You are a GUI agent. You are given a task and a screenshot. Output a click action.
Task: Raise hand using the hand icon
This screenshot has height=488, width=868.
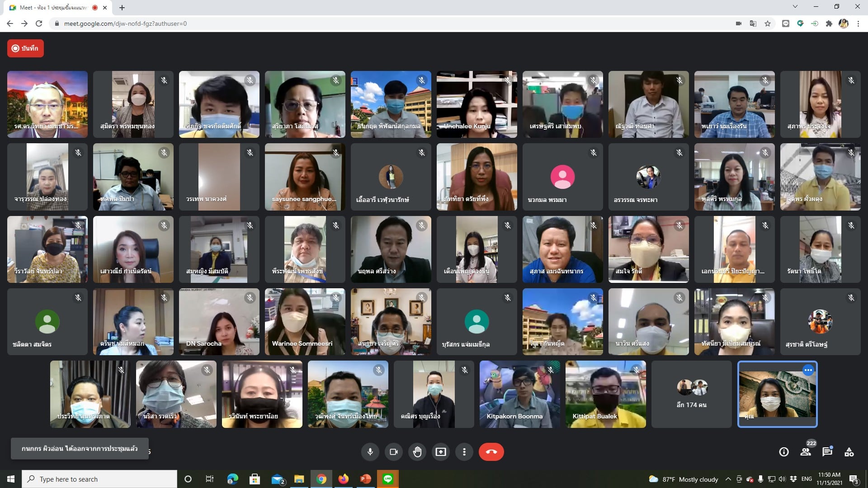tap(417, 452)
